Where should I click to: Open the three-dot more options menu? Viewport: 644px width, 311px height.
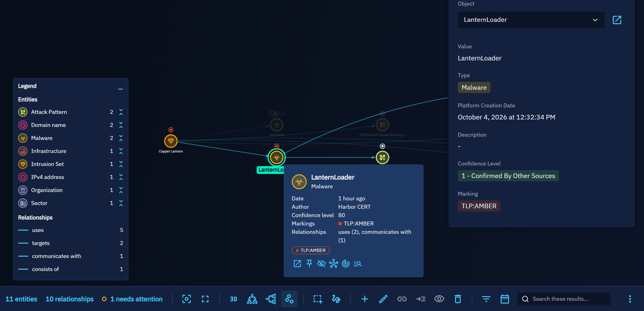coord(630,299)
